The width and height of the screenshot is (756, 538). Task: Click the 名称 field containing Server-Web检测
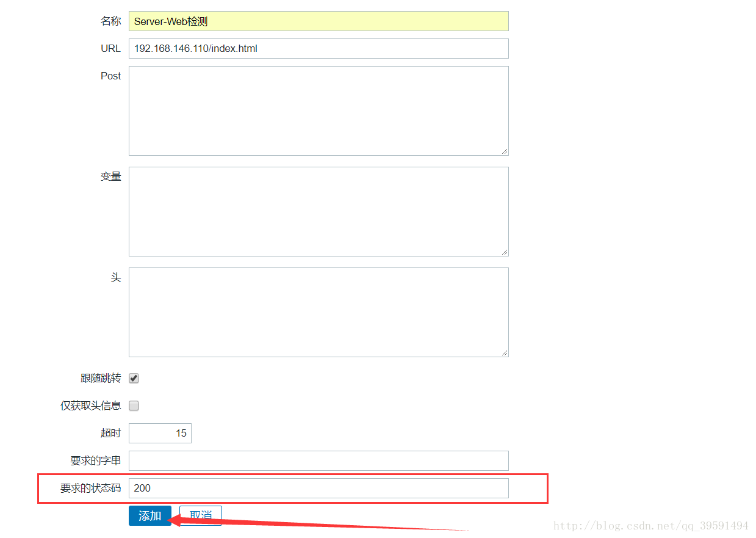point(318,21)
